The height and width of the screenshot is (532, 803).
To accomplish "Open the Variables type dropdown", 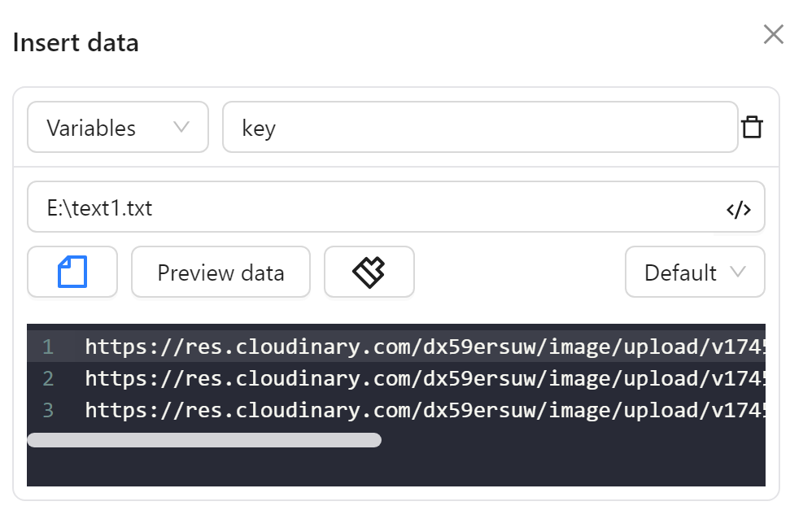I will [117, 127].
